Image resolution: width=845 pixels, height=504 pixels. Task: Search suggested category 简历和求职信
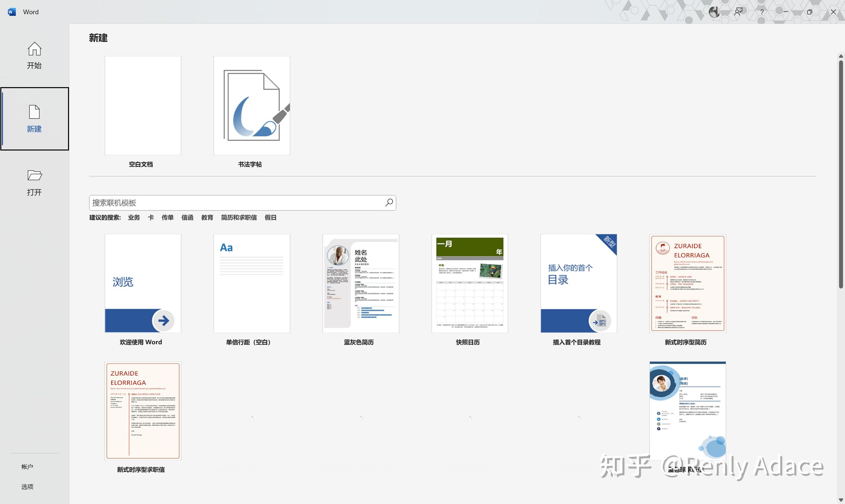(239, 218)
